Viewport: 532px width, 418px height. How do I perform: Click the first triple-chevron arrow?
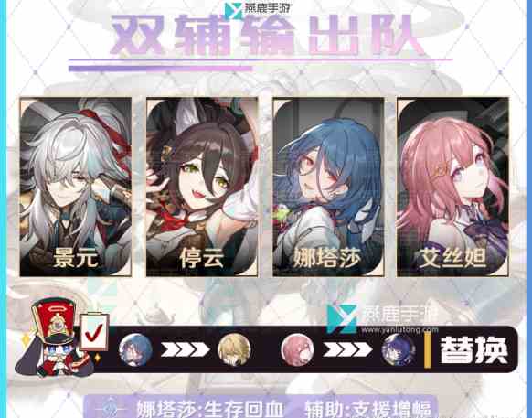tap(185, 349)
